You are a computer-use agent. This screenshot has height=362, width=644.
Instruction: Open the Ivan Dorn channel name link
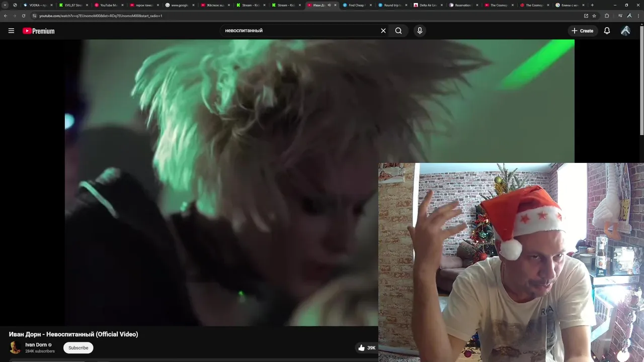(x=36, y=345)
